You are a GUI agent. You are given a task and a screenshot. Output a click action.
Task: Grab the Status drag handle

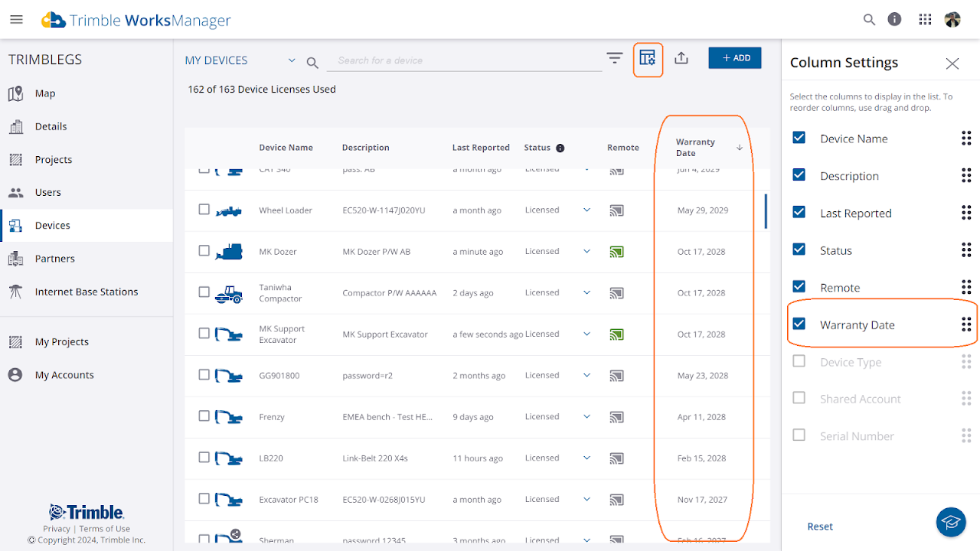click(966, 250)
